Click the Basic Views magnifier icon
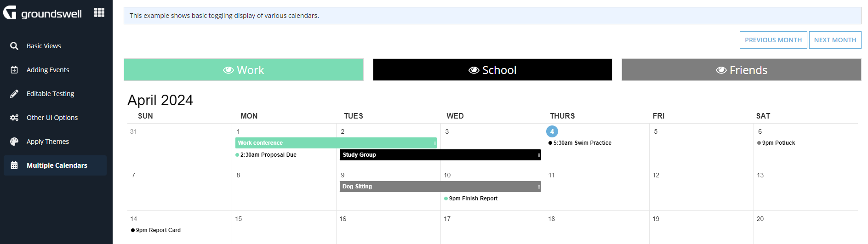Viewport: 868px width, 244px height. tap(14, 46)
